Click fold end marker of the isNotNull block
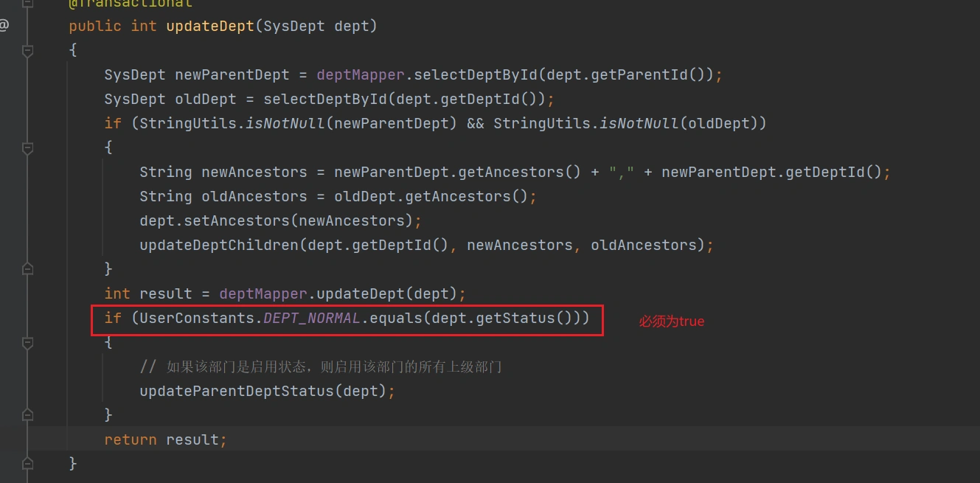 pos(28,268)
